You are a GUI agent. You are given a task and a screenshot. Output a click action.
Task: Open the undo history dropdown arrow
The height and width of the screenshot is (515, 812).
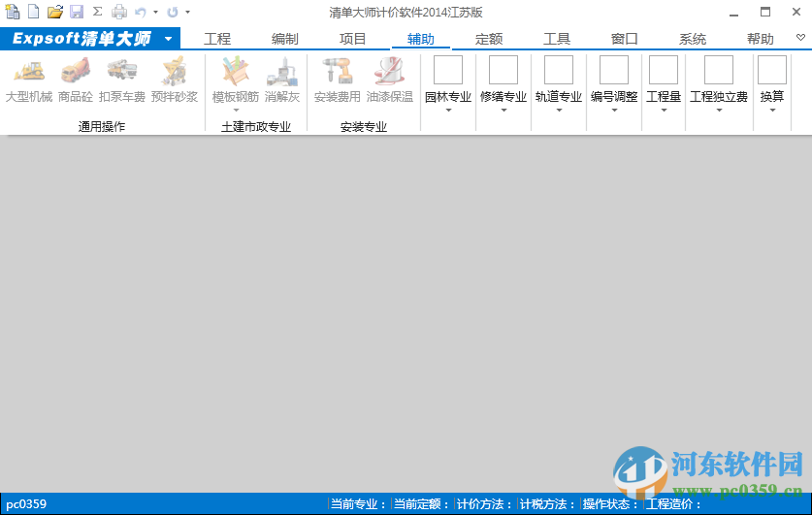(x=155, y=12)
